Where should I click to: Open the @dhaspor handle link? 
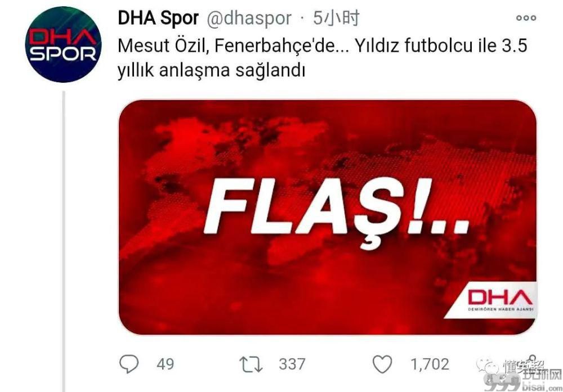(249, 19)
